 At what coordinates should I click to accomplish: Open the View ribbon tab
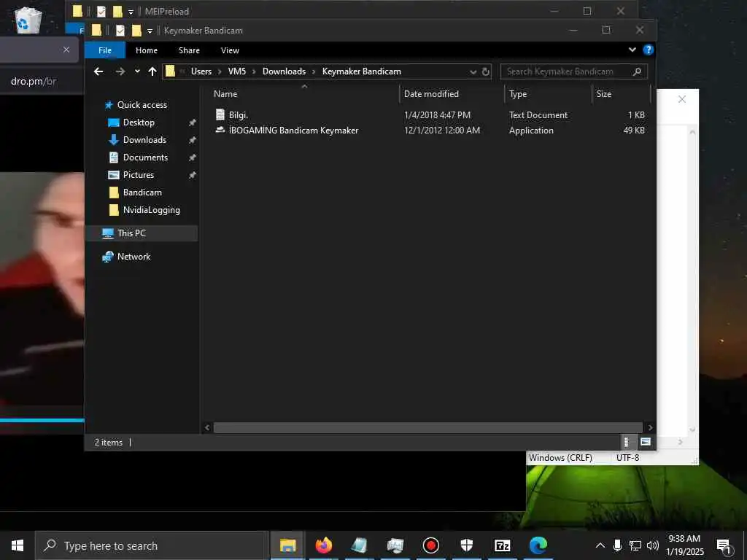point(230,50)
